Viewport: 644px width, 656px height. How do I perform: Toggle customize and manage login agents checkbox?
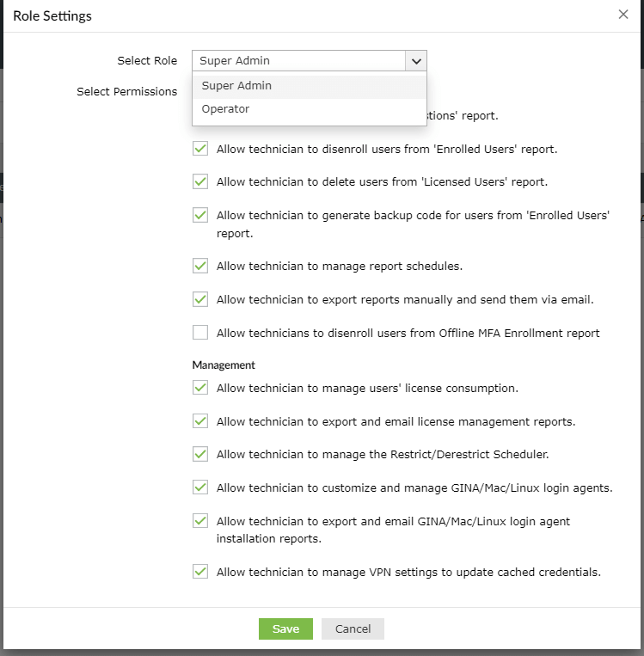pyautogui.click(x=200, y=487)
